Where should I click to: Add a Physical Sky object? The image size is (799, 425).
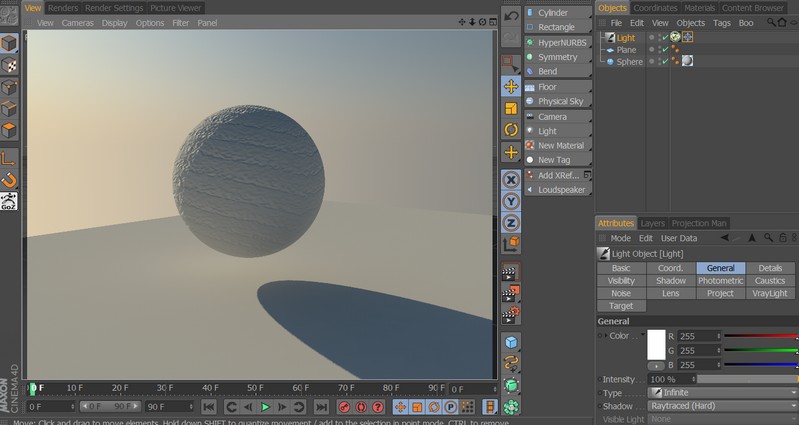[558, 101]
